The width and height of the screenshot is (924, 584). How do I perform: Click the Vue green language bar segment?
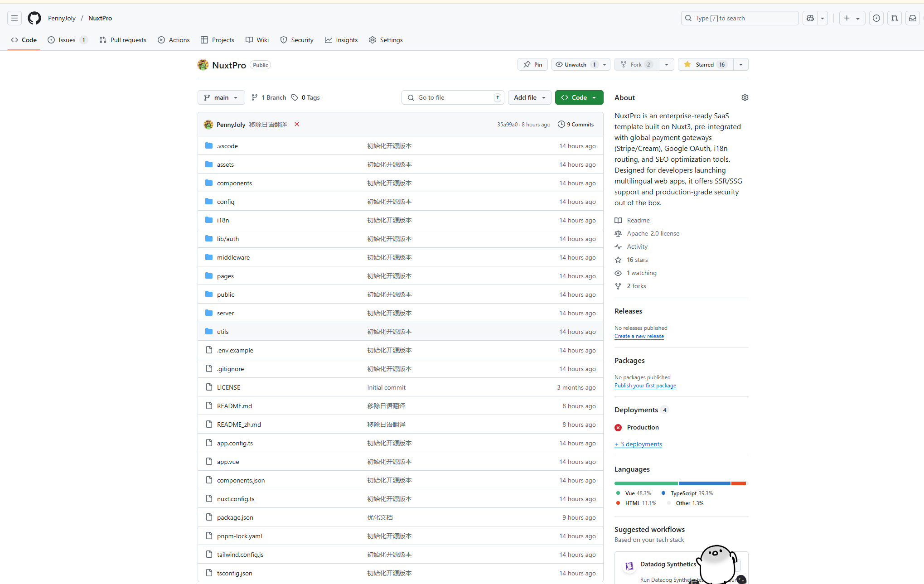click(x=646, y=483)
